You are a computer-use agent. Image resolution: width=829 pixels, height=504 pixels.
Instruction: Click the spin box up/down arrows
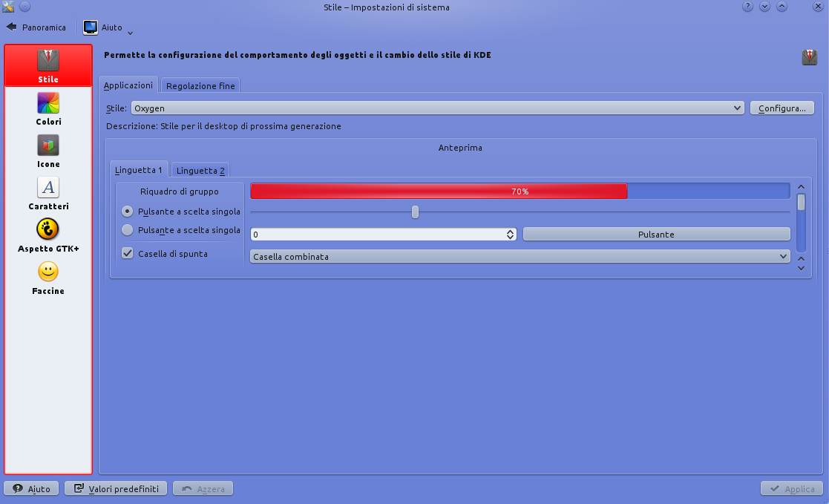click(x=510, y=235)
